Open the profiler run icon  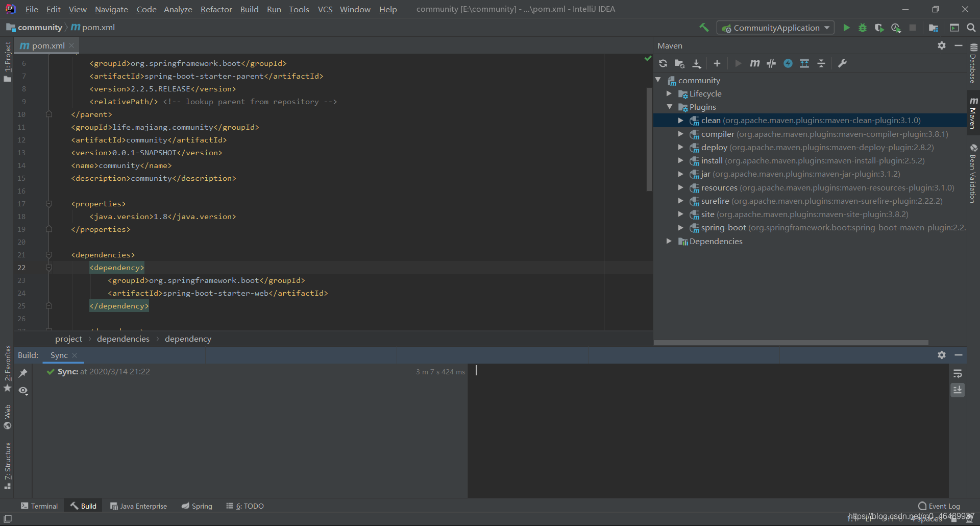896,28
